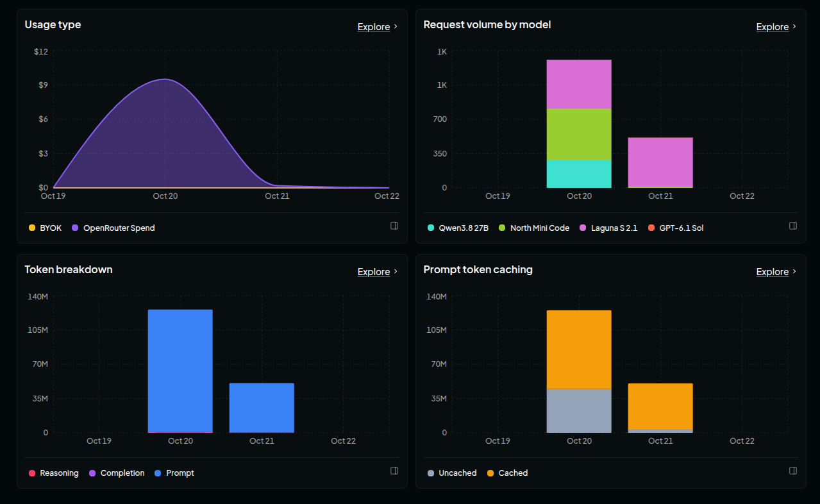Click Oct 22 label in Token breakdown chart
The width and height of the screenshot is (820, 504).
point(343,441)
